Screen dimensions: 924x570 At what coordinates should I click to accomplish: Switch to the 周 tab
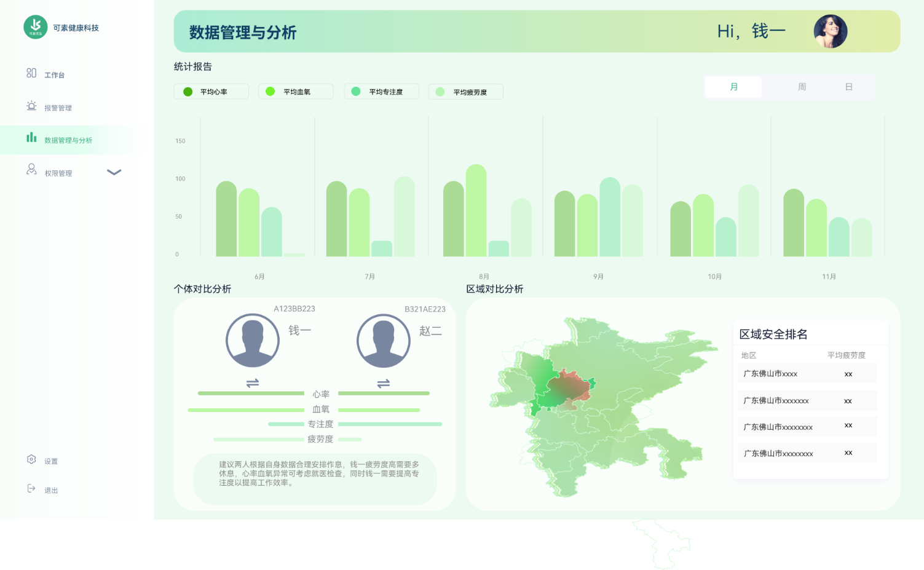click(802, 87)
